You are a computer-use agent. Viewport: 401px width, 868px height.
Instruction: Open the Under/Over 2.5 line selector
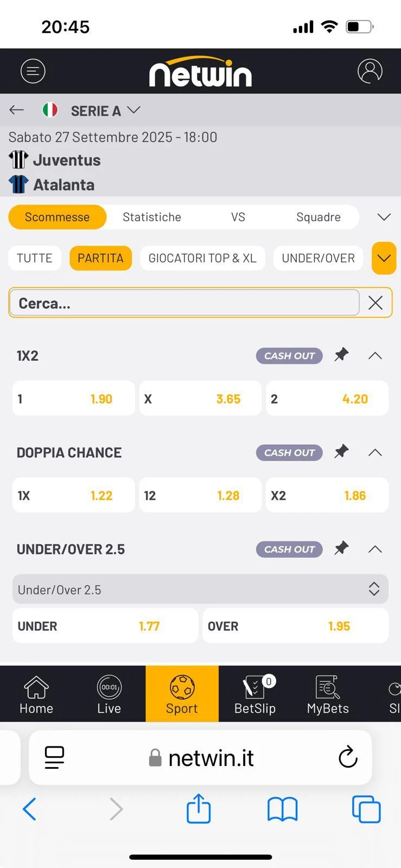200,589
